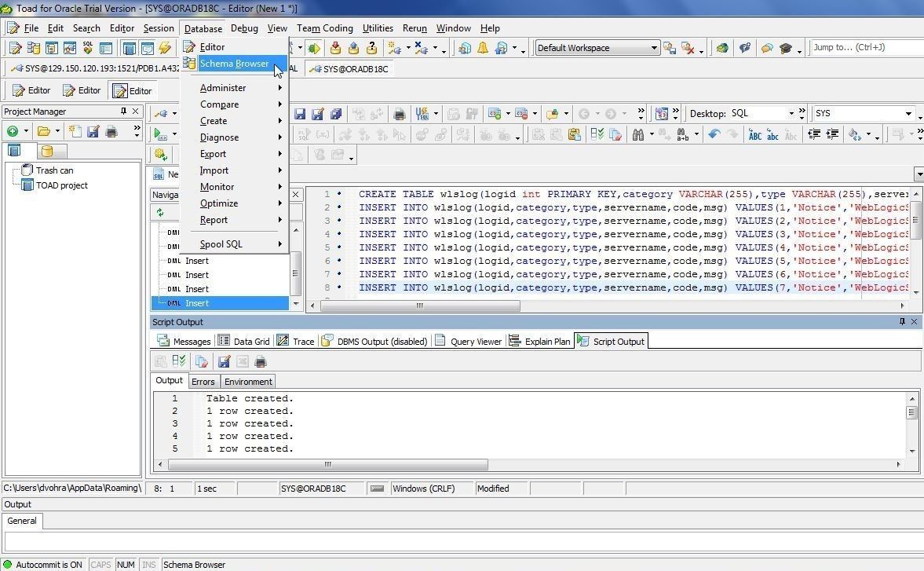Click the save icon in Script Output toolbar
The height and width of the screenshot is (571, 924).
tap(224, 361)
